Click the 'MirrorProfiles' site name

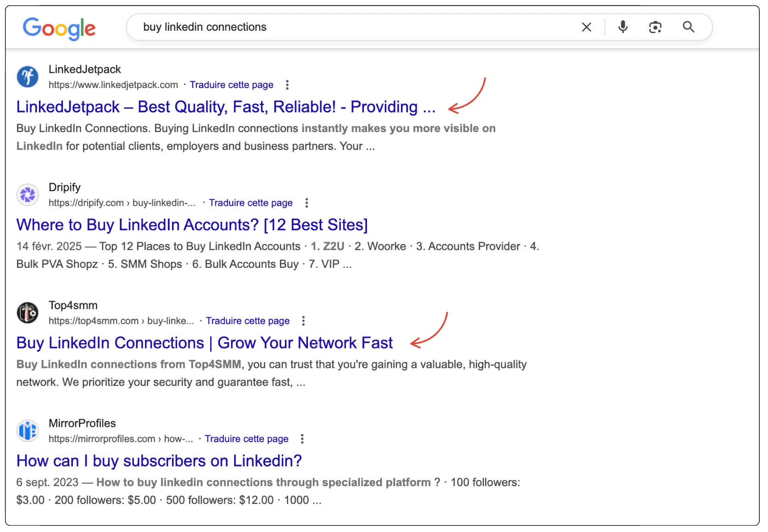(x=82, y=423)
